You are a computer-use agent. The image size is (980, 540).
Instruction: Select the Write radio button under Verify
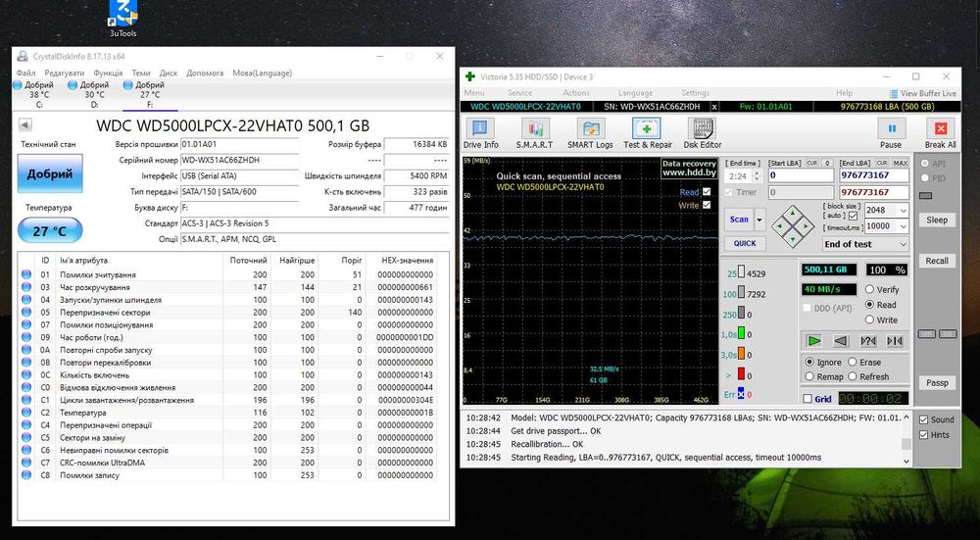click(x=869, y=319)
